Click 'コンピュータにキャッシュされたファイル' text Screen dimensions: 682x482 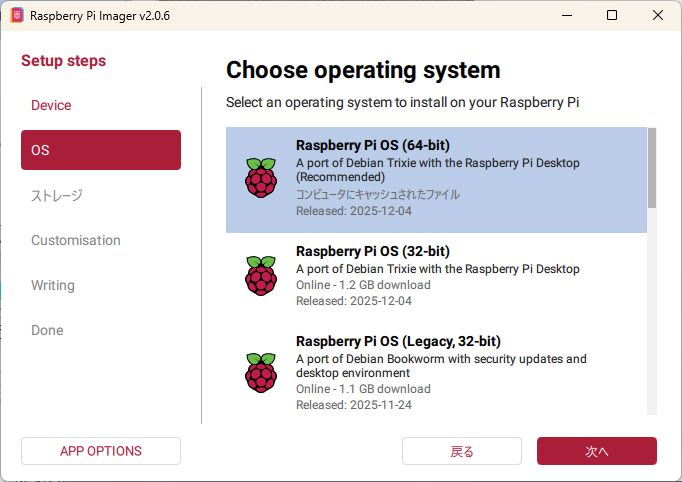coord(378,194)
